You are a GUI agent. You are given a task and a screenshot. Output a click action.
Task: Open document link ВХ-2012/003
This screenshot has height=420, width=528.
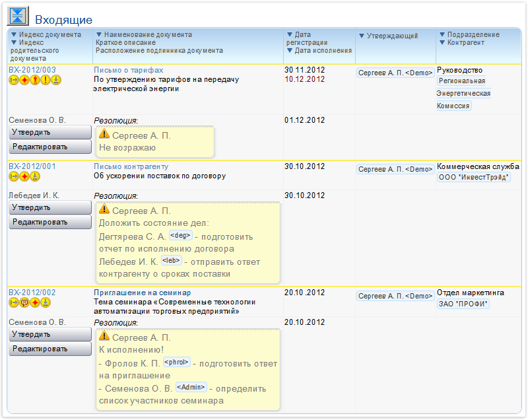click(x=32, y=70)
